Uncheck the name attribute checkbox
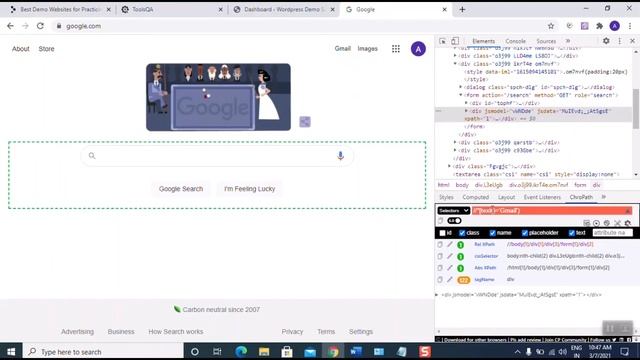 [493, 233]
